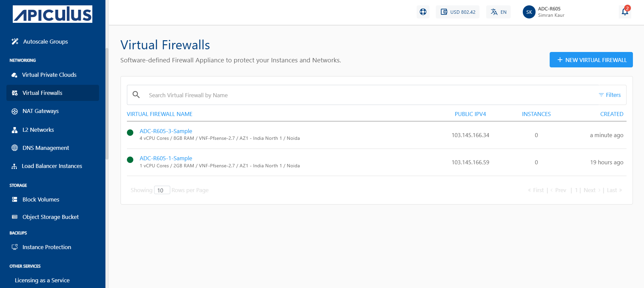Click the 'a minute ago' created value

coord(606,135)
